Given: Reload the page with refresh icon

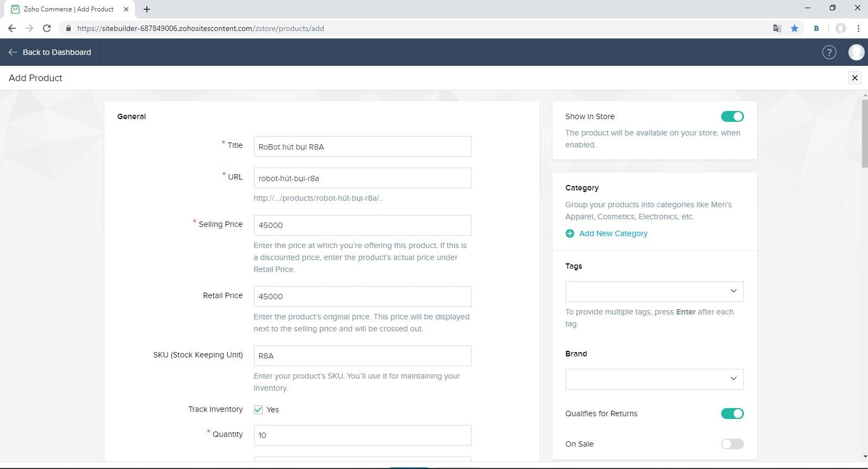Looking at the screenshot, I should (x=47, y=28).
